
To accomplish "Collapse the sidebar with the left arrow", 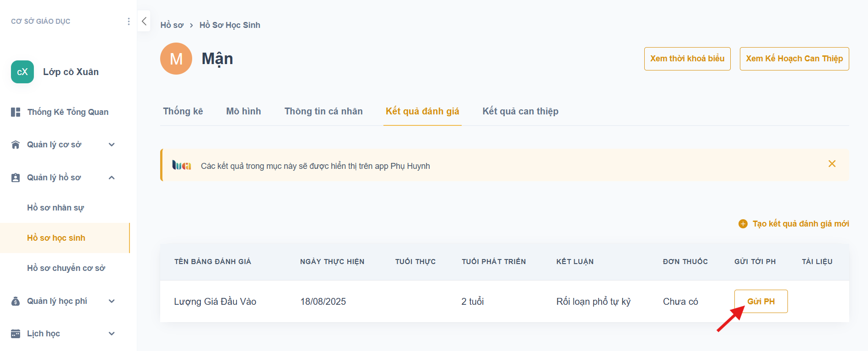I will pos(144,21).
